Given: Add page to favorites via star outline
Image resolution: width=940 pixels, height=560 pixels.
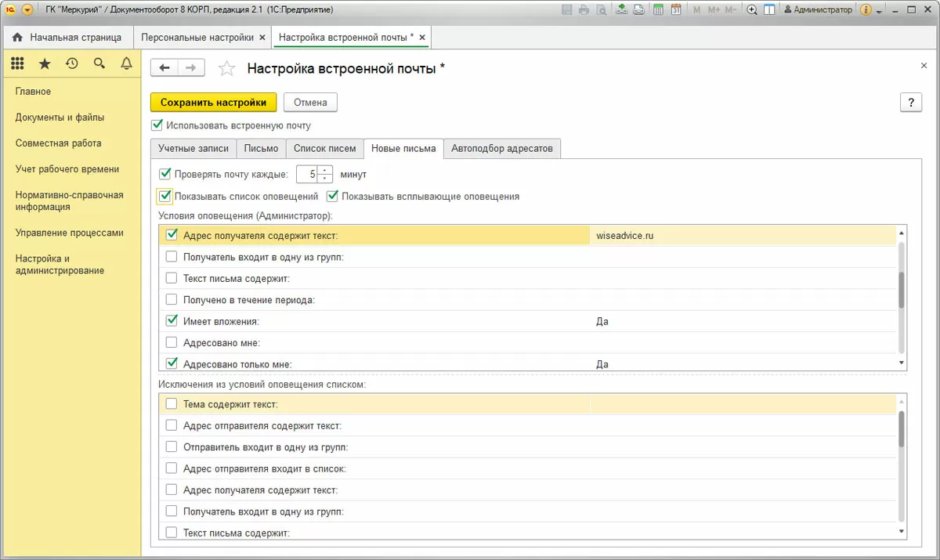Looking at the screenshot, I should click(226, 69).
